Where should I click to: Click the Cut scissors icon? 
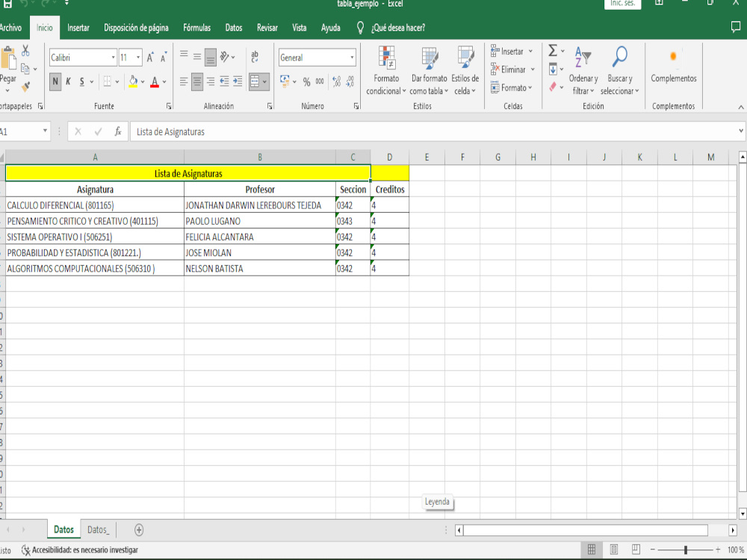(25, 51)
